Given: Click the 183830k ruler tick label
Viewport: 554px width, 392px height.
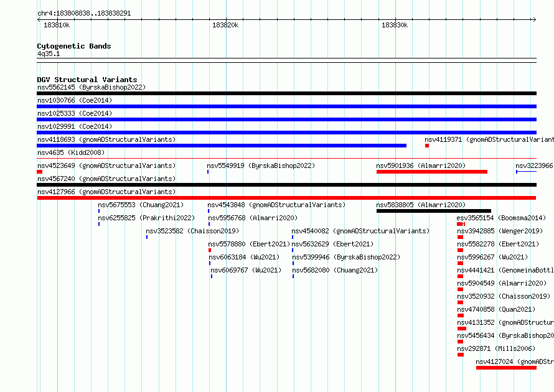Looking at the screenshot, I should click(395, 25).
